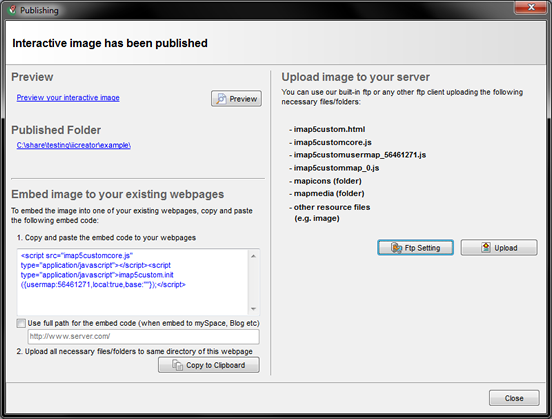
Task: Click the embed code scrollbar down arrow
Action: click(x=253, y=309)
